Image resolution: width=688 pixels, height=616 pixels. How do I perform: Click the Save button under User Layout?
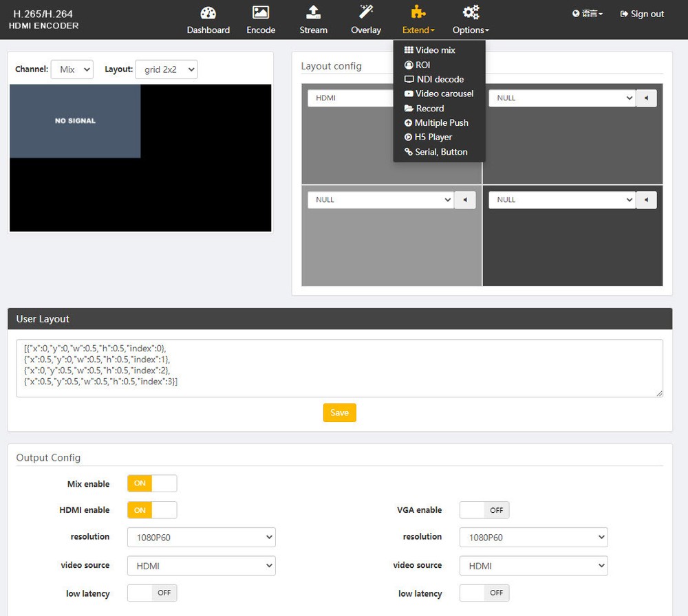(x=339, y=412)
